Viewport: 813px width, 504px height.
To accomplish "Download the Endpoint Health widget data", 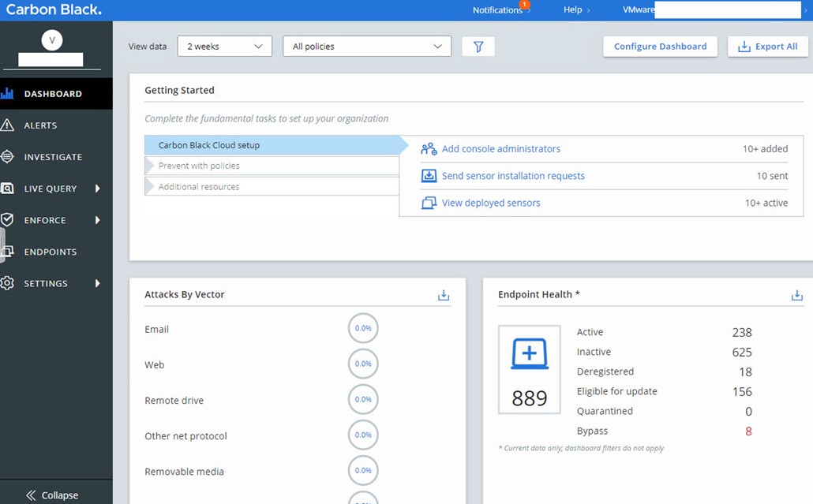I will point(796,295).
